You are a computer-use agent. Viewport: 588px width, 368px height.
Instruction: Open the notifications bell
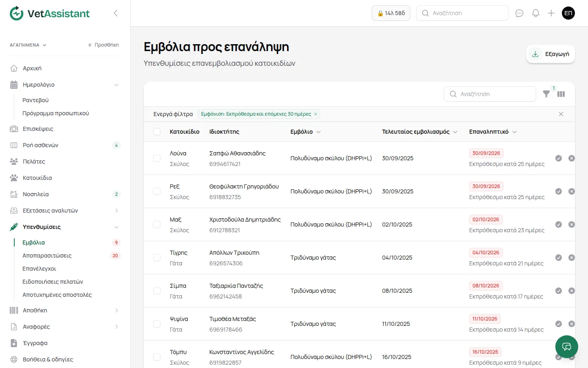tap(536, 13)
